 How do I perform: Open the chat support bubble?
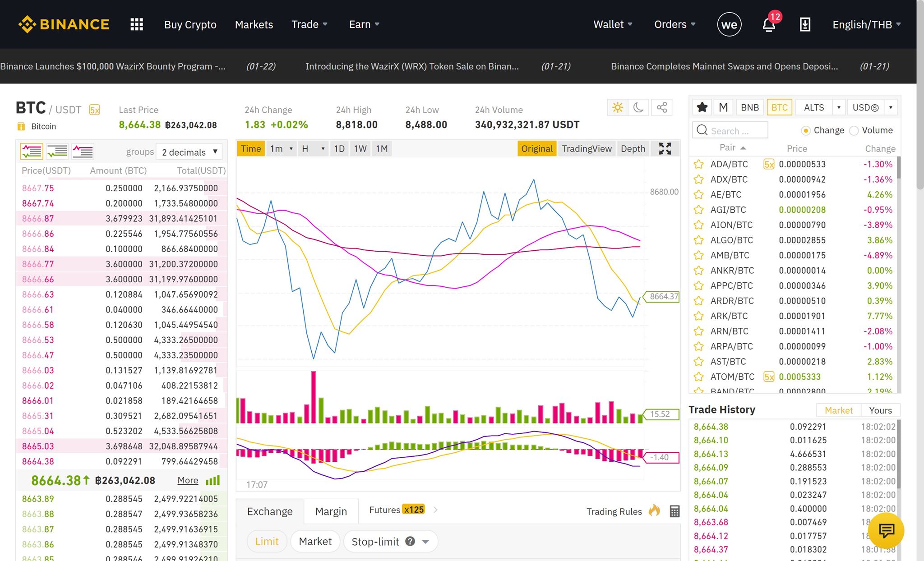[x=886, y=531]
